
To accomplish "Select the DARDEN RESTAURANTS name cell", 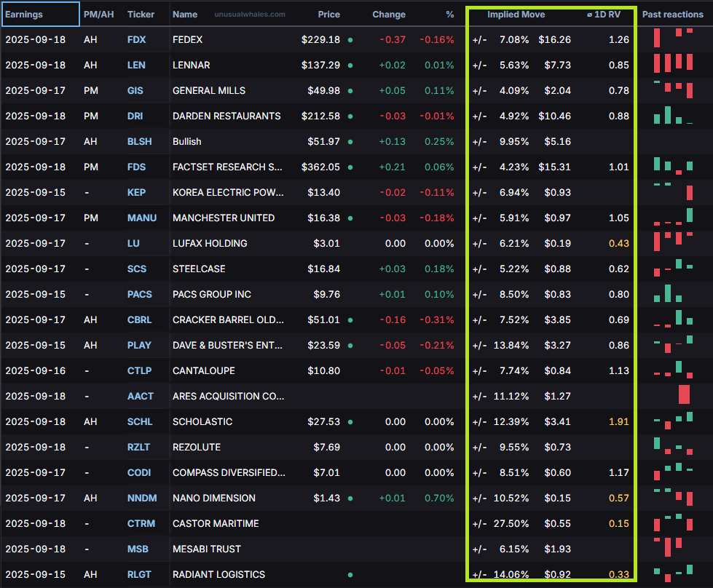I will pyautogui.click(x=226, y=116).
